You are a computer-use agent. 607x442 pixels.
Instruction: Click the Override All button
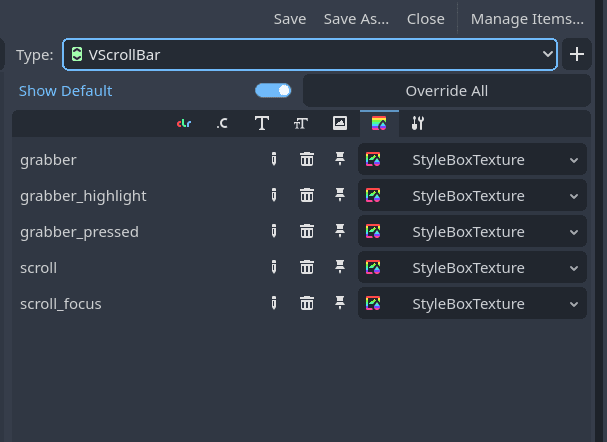pos(447,91)
